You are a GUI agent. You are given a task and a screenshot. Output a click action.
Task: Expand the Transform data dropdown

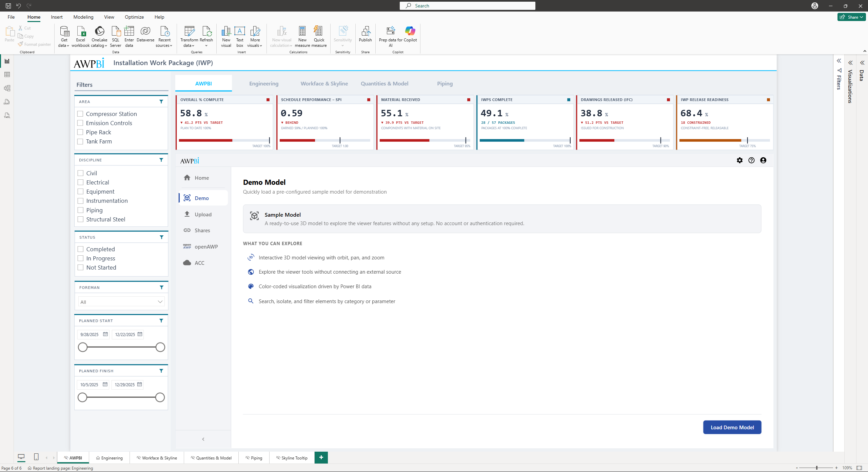click(x=193, y=46)
